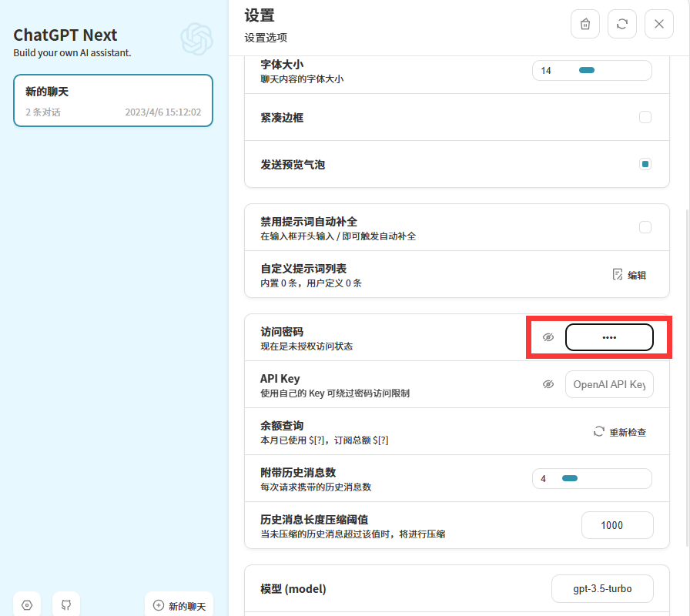Click the 现在是未授权访问状态 status text
This screenshot has height=616, width=690.
306,346
